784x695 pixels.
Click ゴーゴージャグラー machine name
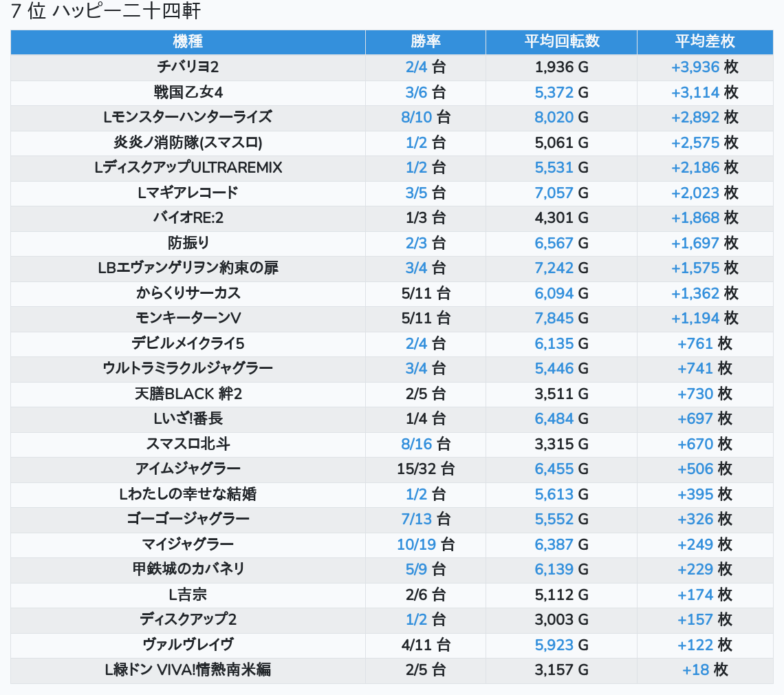click(x=188, y=520)
